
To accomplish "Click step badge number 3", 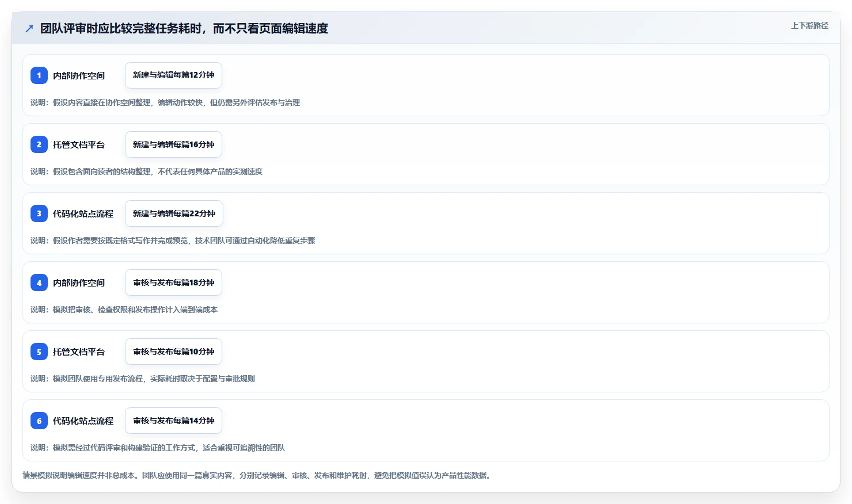I will [x=39, y=213].
